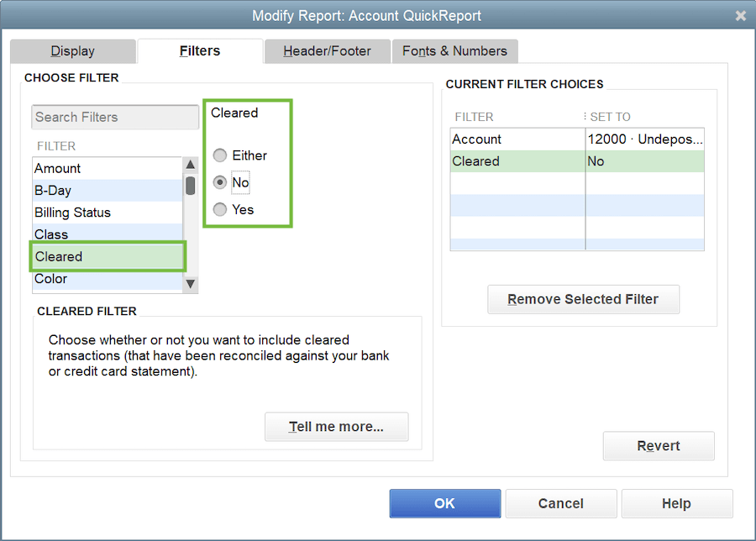The image size is (756, 541).
Task: Open Help for this dialog
Action: coord(677,504)
